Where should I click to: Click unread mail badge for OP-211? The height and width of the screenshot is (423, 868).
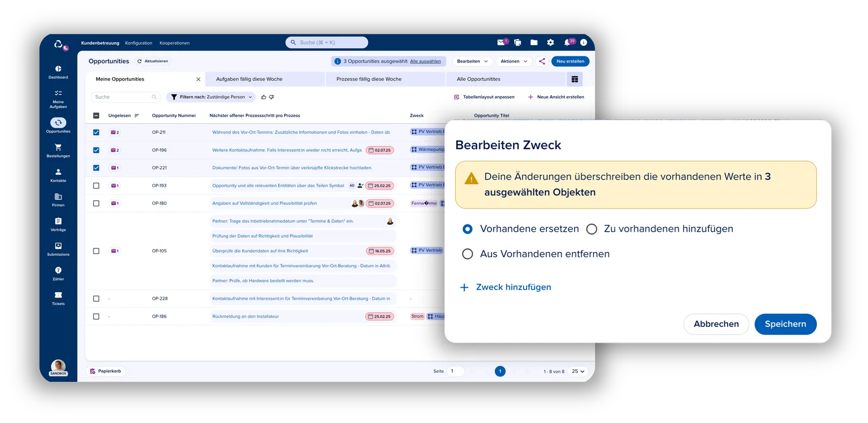[x=114, y=132]
